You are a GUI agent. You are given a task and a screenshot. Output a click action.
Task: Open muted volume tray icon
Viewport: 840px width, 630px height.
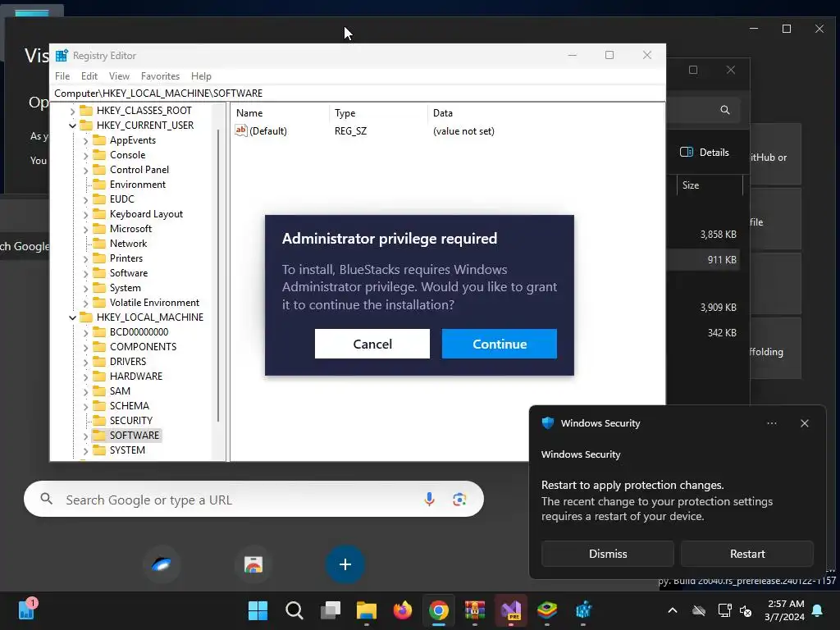coord(745,610)
